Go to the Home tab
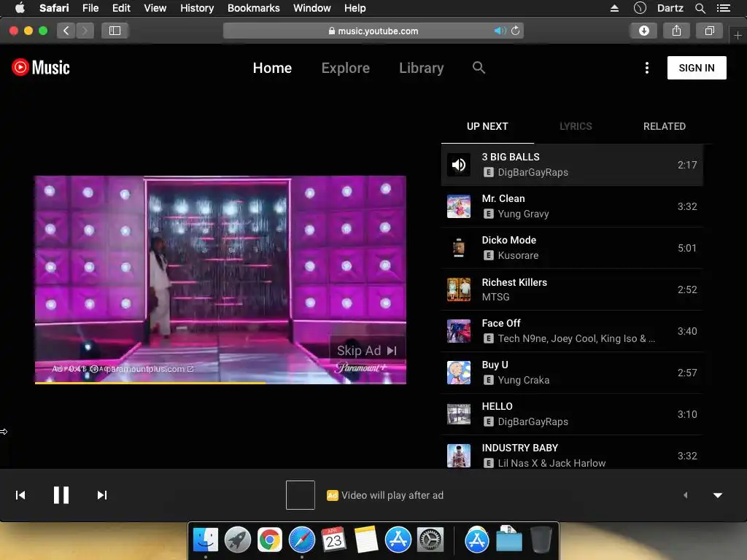Image resolution: width=747 pixels, height=560 pixels. [x=272, y=68]
